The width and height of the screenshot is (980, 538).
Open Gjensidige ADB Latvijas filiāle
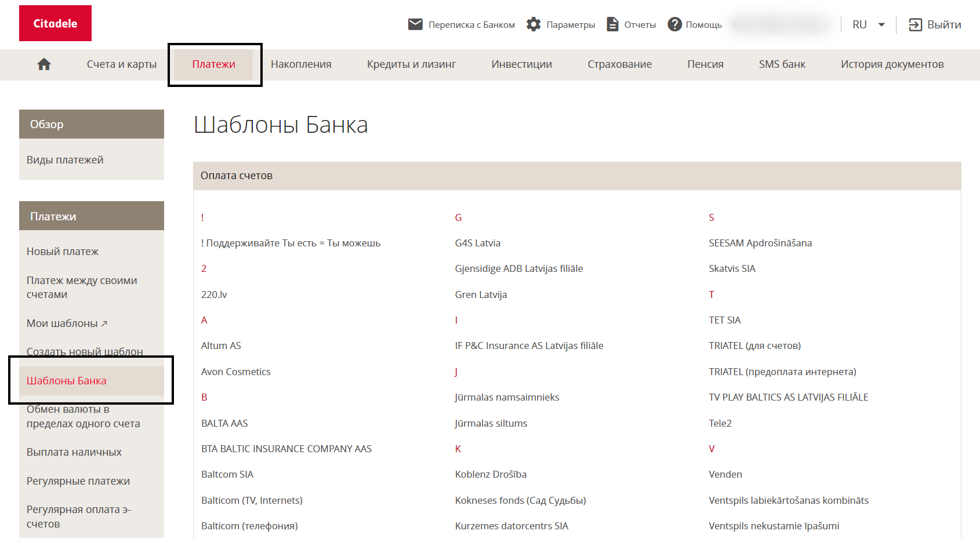[519, 268]
